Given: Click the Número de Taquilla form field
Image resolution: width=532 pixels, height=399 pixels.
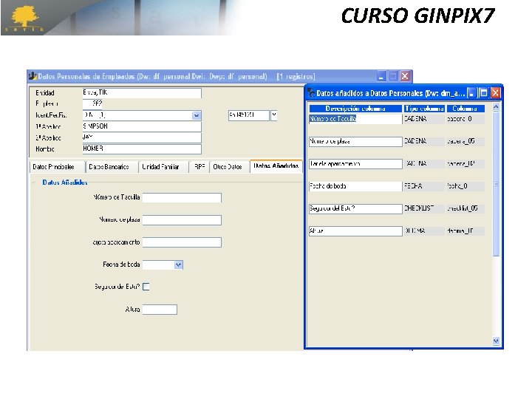Looking at the screenshot, I should 182,197.
